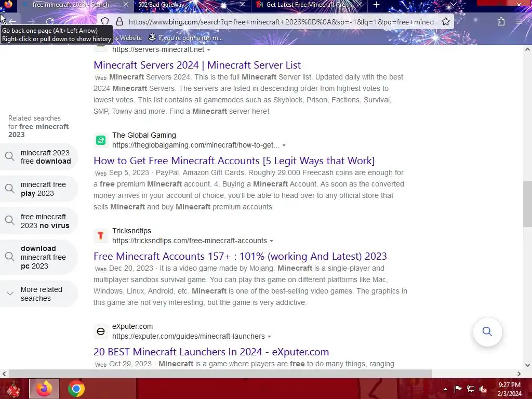
Task: Open the Action Center flag icon
Action: click(x=458, y=389)
